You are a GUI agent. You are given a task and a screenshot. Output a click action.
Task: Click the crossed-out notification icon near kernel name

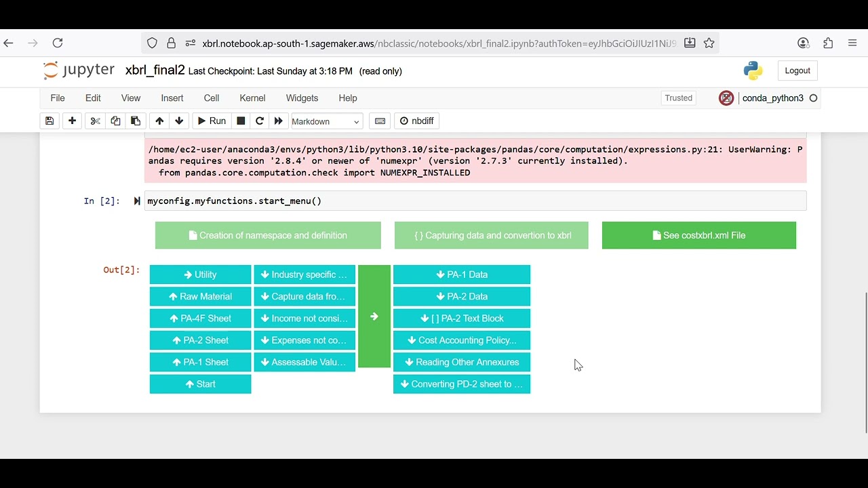726,98
